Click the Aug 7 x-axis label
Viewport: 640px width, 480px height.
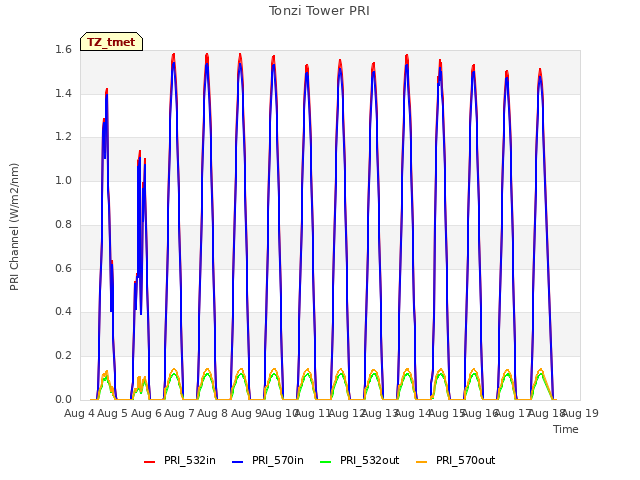[x=179, y=413]
